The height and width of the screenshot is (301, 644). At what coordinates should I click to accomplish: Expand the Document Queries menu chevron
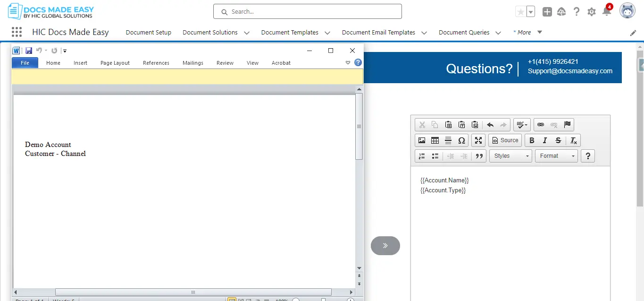click(498, 33)
